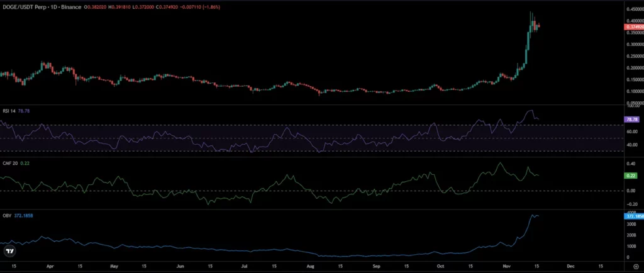
Task: Click the 0.200000 price axis label
Action: pyautogui.click(x=634, y=68)
